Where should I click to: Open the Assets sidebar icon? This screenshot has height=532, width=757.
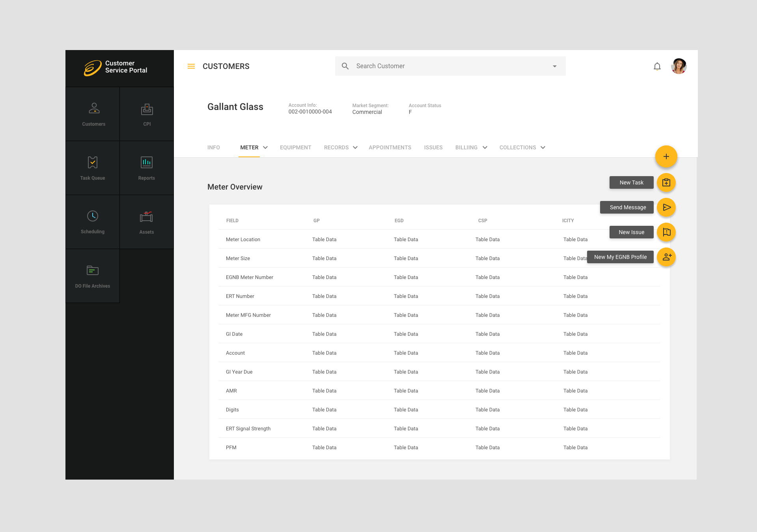click(x=146, y=216)
